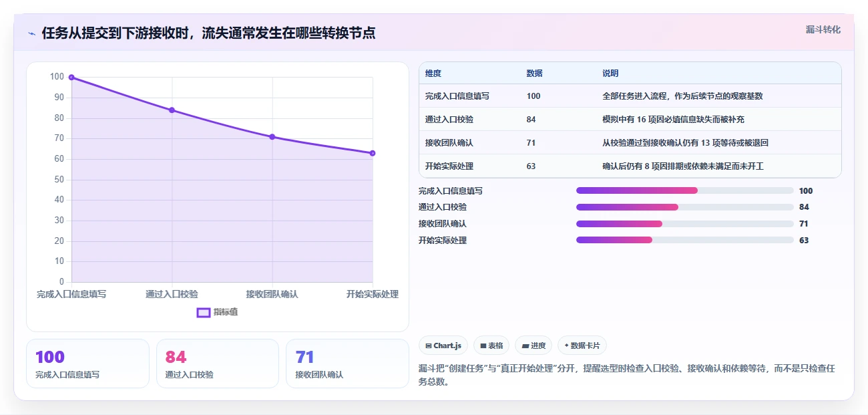Click the value 100 beside the first progress bar
Screen dimensions: 868x415
pos(806,191)
